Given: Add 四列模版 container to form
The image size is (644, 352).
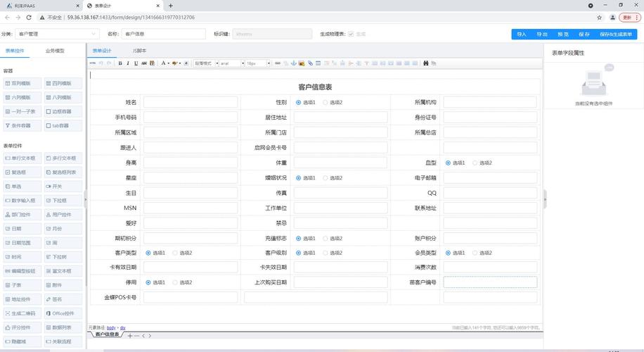Looking at the screenshot, I should 63,83.
